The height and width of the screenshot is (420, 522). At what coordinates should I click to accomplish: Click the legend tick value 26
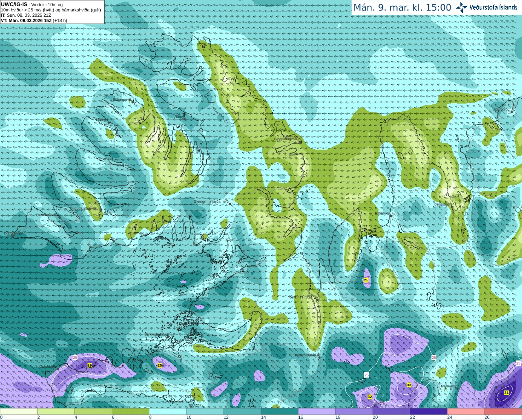[487, 417]
